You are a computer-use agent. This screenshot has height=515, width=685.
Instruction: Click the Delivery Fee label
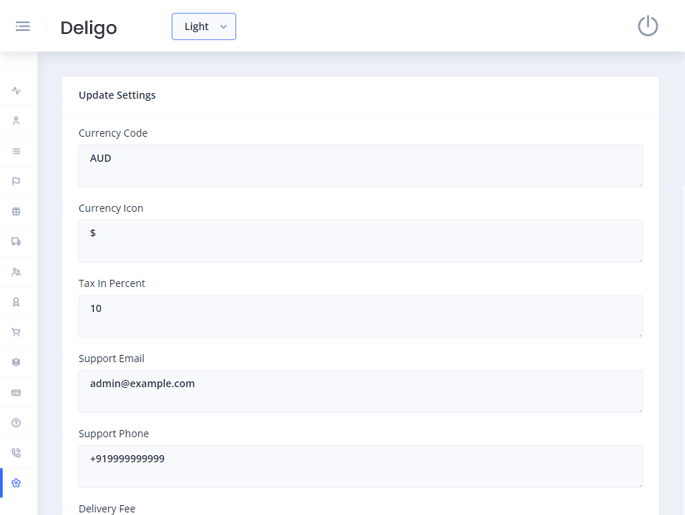107,509
